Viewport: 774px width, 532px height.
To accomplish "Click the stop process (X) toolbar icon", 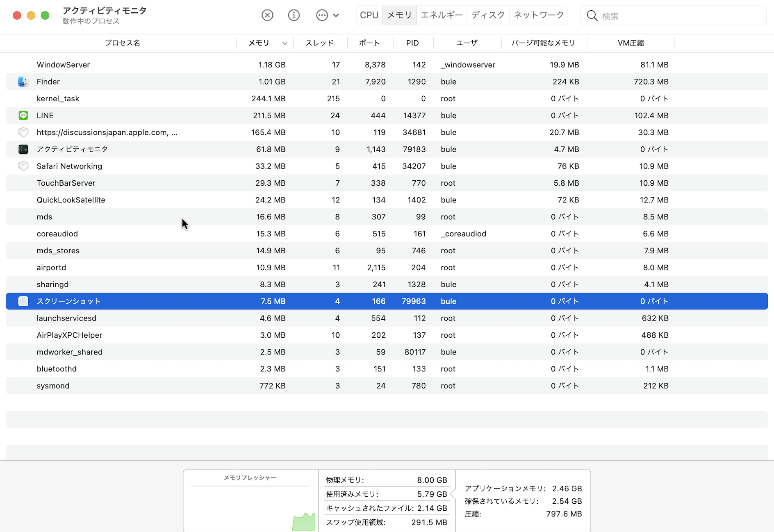I will 267,16.
